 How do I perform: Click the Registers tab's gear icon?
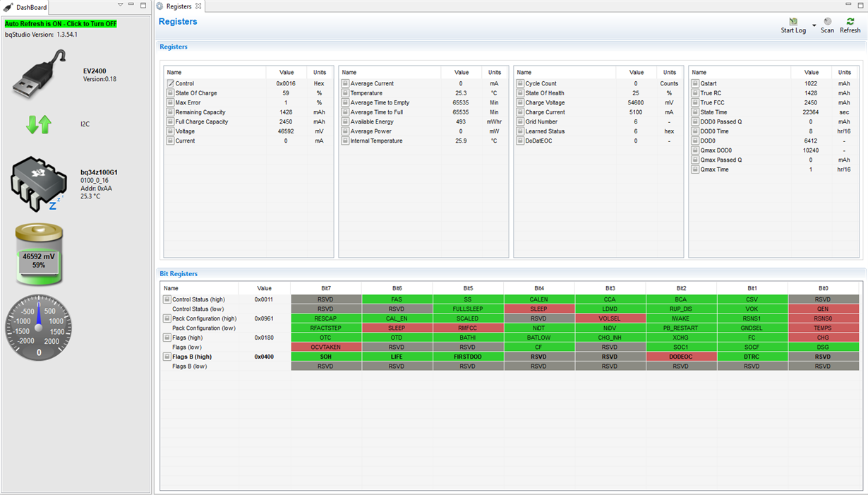[160, 6]
